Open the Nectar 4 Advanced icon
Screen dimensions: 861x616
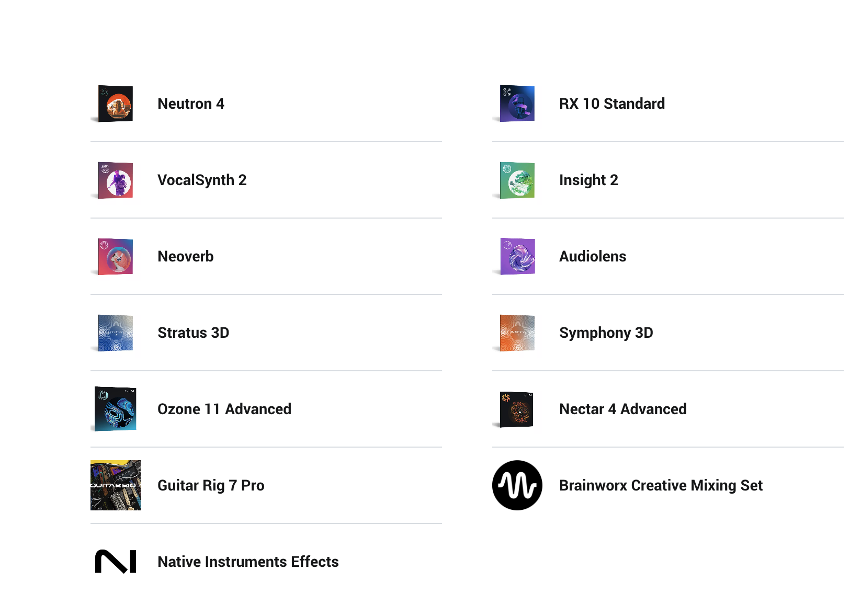pos(517,409)
